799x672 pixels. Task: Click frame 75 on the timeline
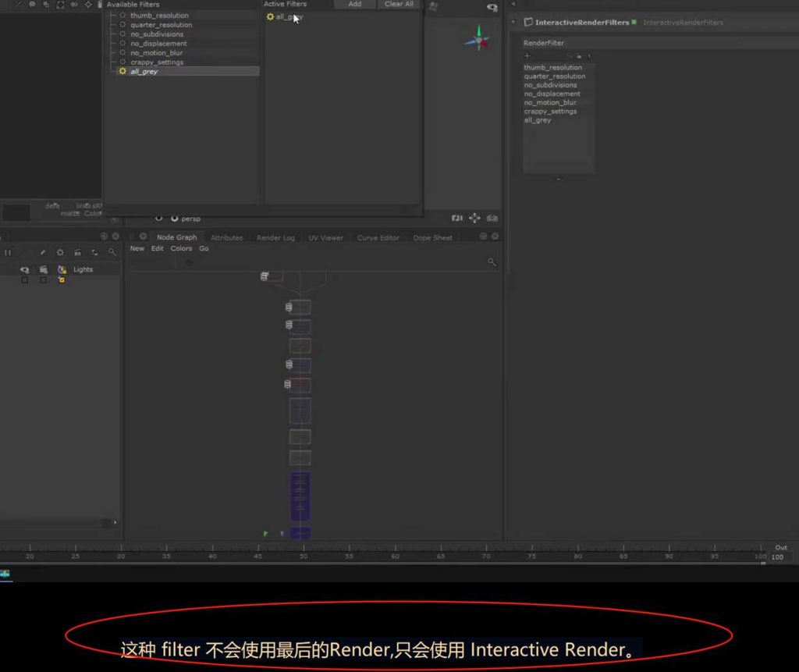coord(532,551)
